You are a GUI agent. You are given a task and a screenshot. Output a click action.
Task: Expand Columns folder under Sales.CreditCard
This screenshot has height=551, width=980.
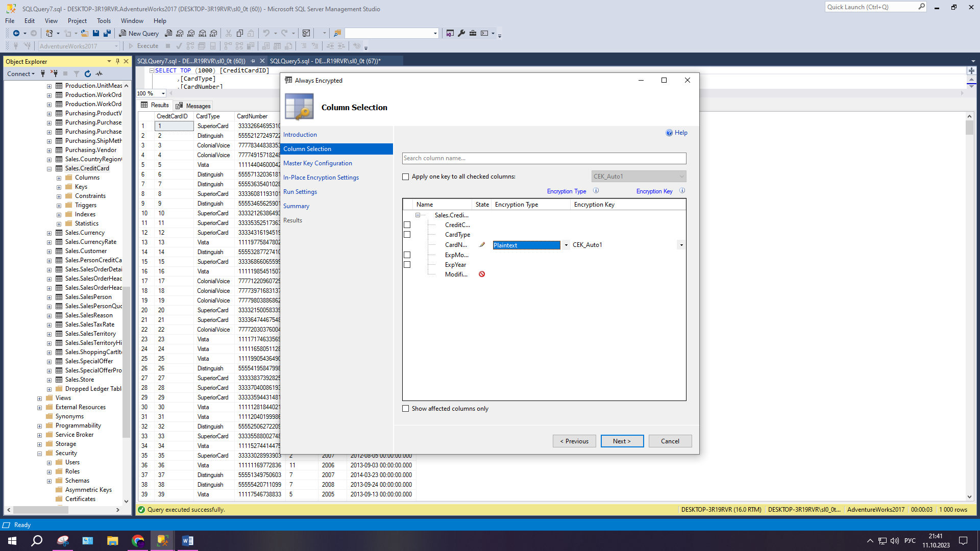[x=59, y=178]
